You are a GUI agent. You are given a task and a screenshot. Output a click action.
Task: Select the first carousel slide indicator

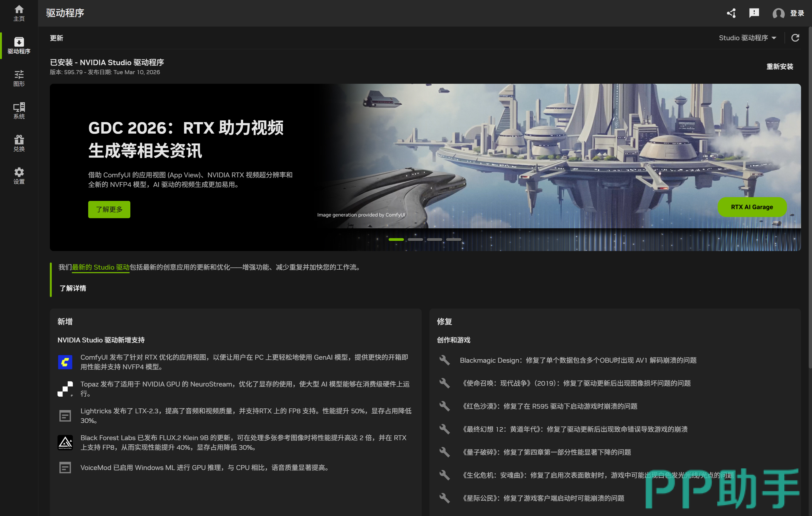pos(396,239)
